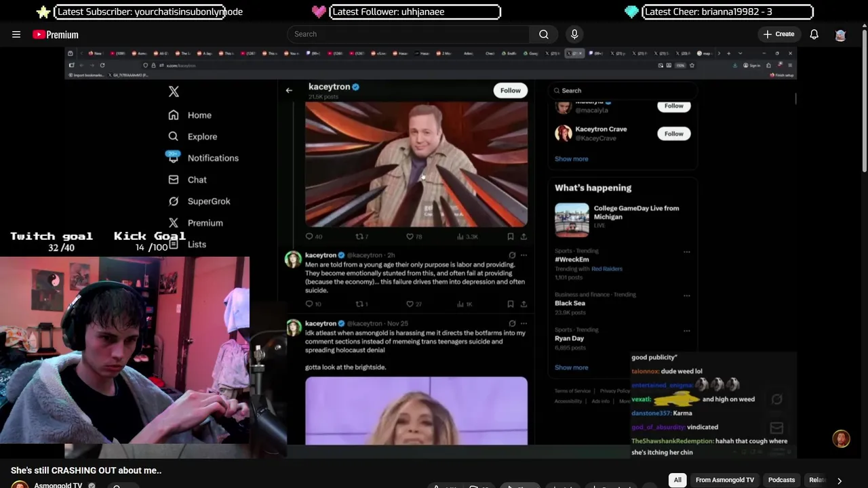
Task: Select the Podcasts filter chip
Action: pyautogui.click(x=781, y=480)
